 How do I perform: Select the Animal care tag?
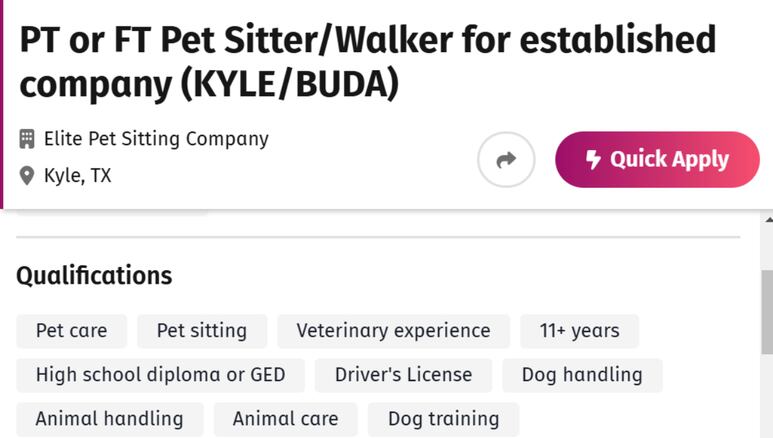[x=285, y=419]
